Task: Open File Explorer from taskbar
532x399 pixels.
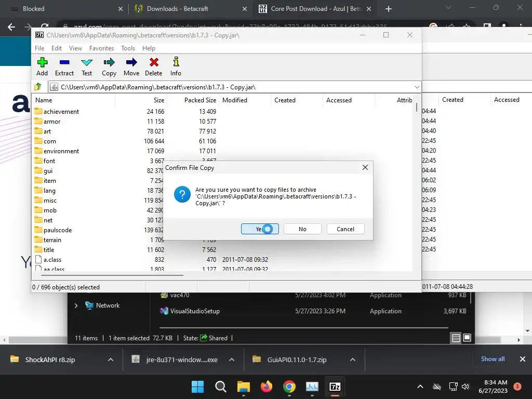Action: point(243,387)
